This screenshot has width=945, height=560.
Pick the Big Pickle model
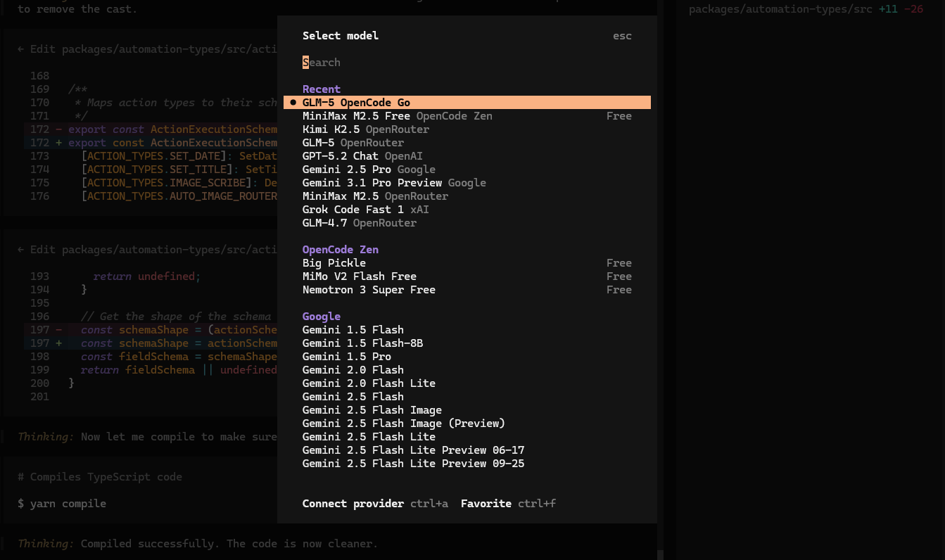(467, 263)
